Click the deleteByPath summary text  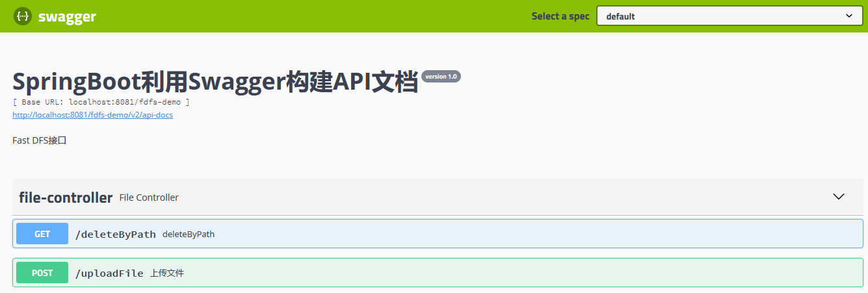pyautogui.click(x=189, y=235)
